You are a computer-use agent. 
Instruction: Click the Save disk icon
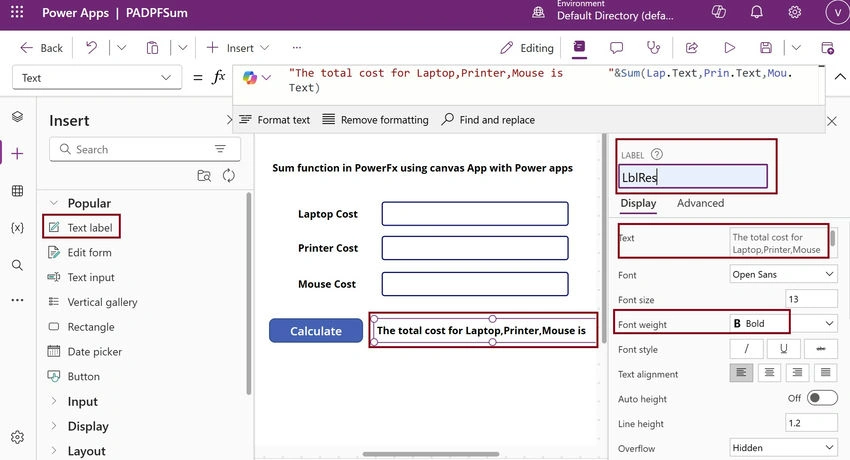pyautogui.click(x=766, y=48)
